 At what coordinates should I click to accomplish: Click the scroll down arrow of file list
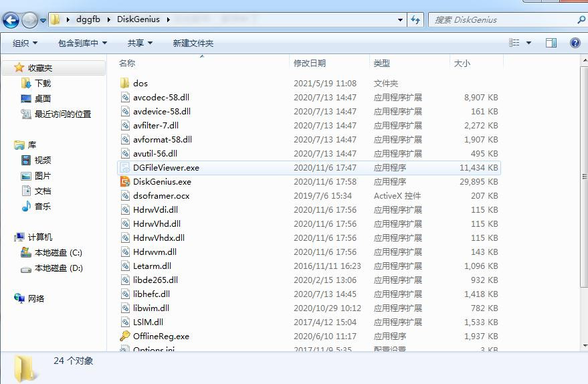584,346
